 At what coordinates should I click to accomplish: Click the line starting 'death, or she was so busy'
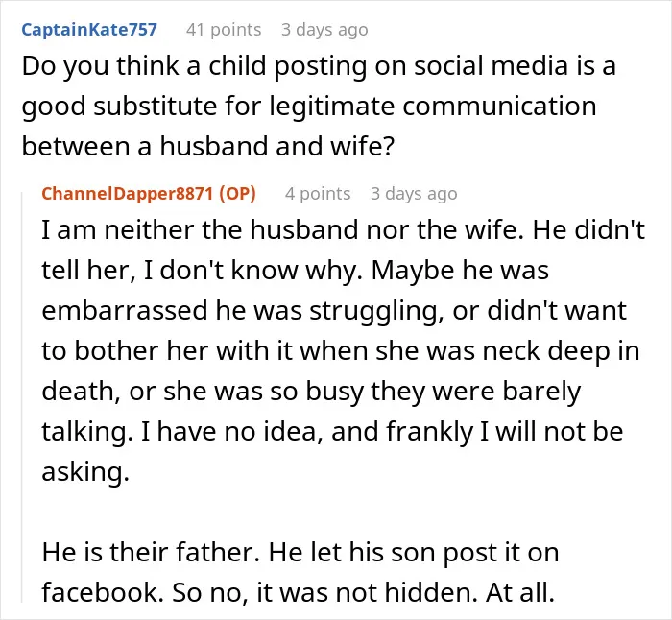tap(311, 392)
